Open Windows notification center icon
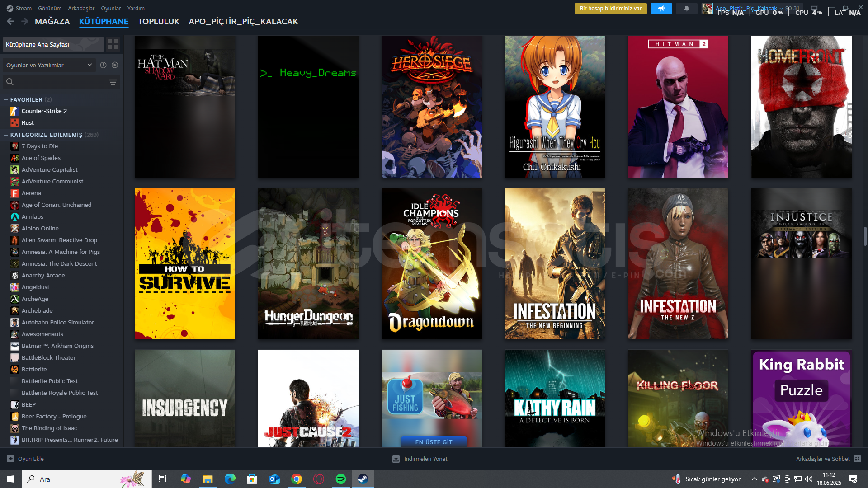 pyautogui.click(x=853, y=479)
